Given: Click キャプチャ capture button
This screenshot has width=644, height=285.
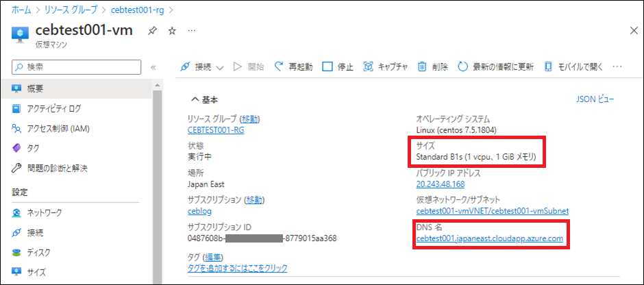Looking at the screenshot, I should tap(386, 67).
